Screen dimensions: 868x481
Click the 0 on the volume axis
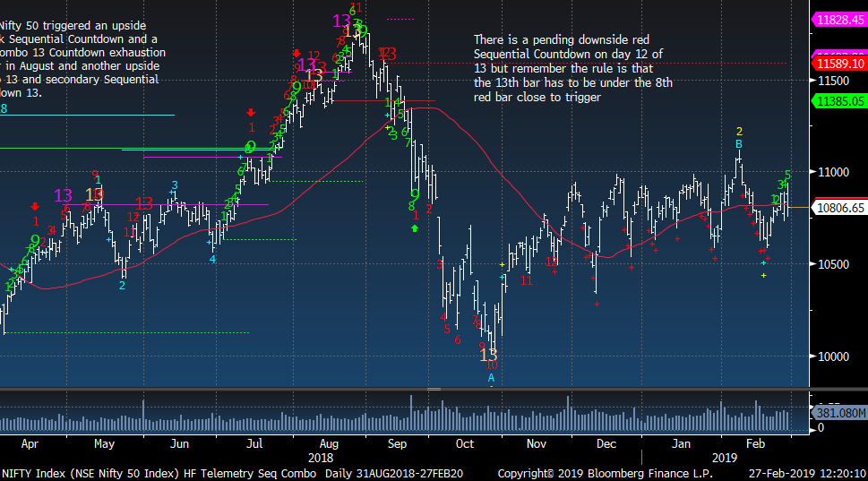click(x=821, y=427)
